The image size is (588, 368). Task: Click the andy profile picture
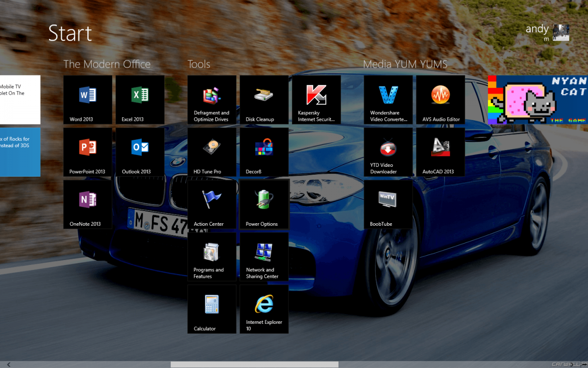pos(561,32)
